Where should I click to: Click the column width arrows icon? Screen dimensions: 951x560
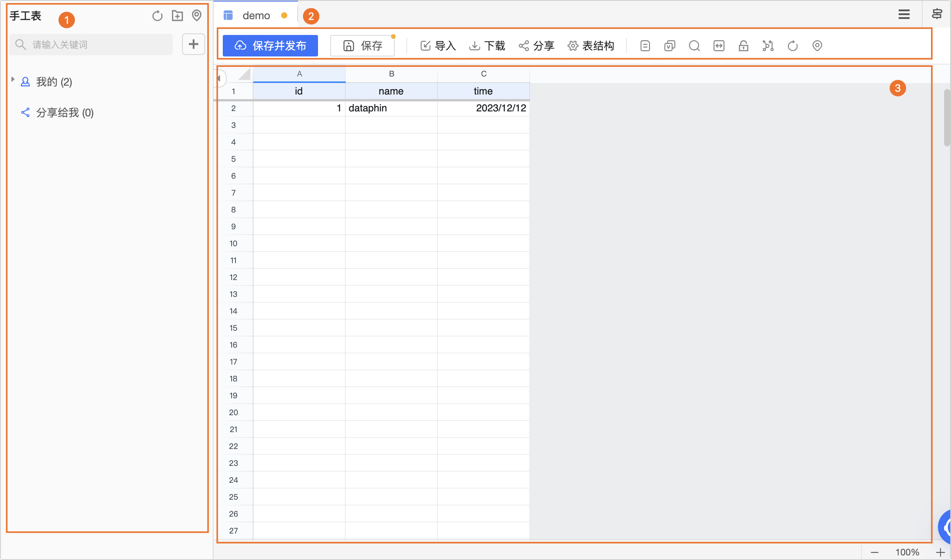(719, 46)
